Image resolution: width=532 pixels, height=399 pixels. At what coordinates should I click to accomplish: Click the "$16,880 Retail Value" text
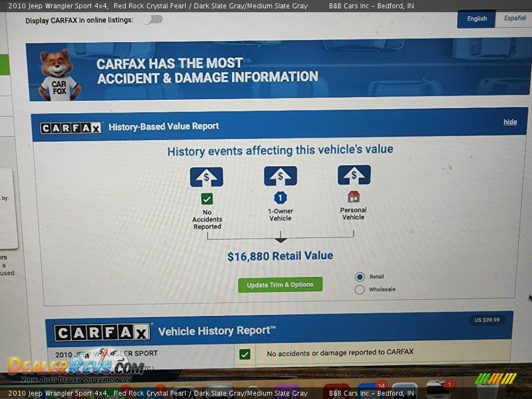click(x=280, y=256)
